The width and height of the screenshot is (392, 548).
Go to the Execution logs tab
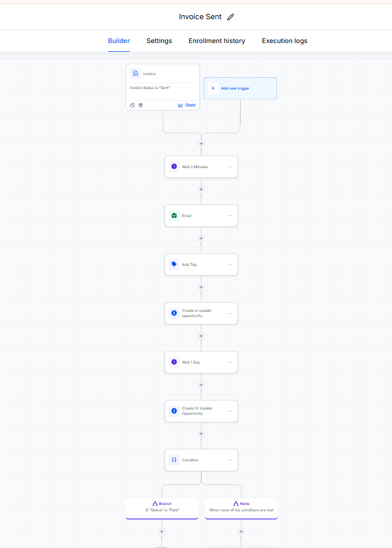click(x=284, y=41)
